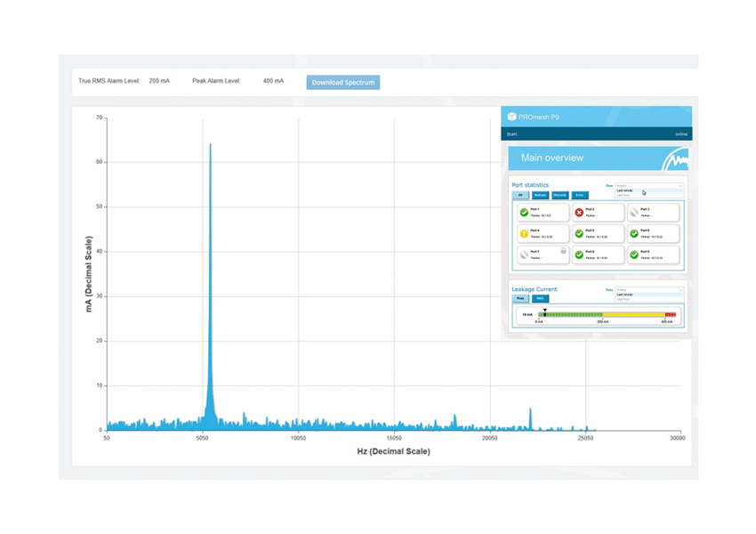The image size is (756, 534).
Task: Select the All tab in Port statistics
Action: 519,195
